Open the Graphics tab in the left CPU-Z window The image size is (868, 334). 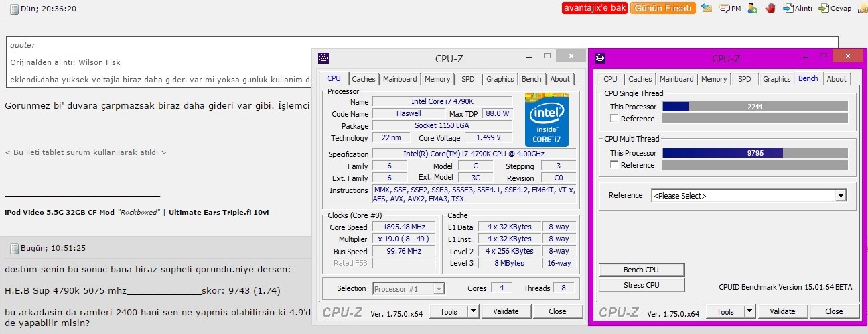coord(500,79)
